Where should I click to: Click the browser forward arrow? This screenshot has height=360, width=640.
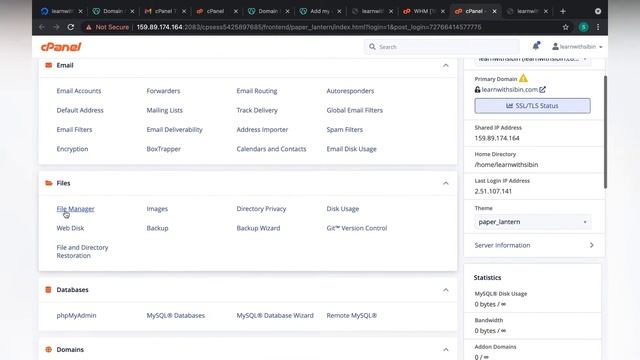pyautogui.click(x=56, y=27)
